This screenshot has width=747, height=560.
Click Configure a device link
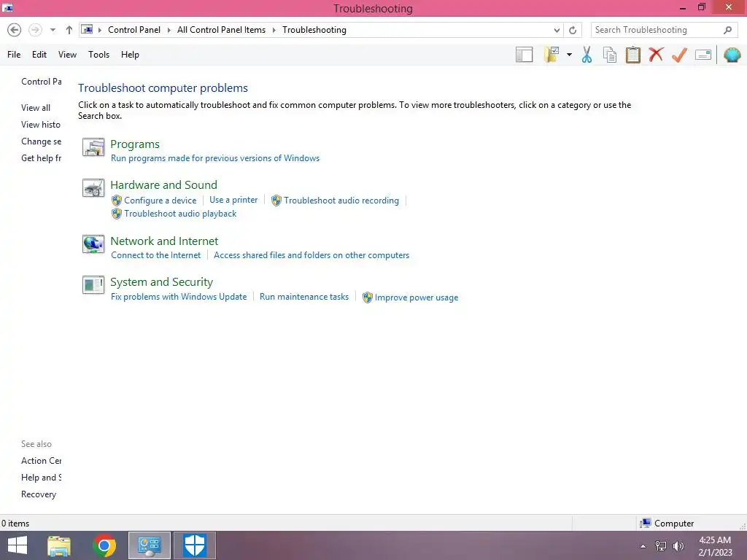click(x=160, y=201)
